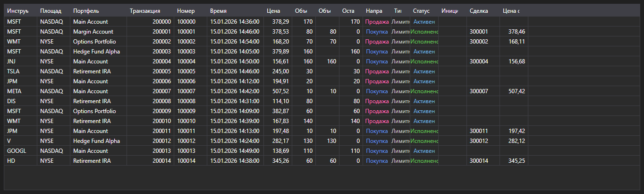
Task: Click the deal price 507,42
Action: [517, 91]
